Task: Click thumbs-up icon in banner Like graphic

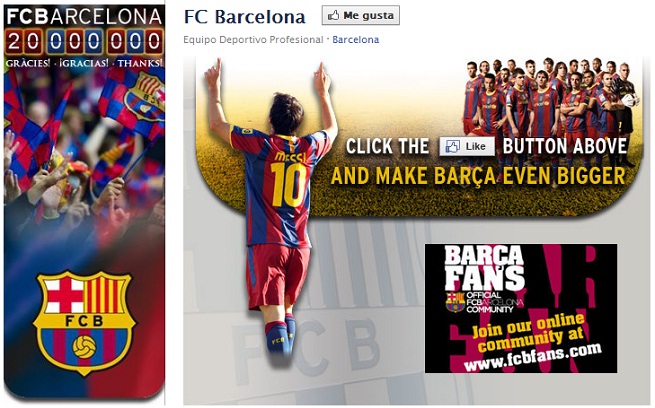Action: click(x=452, y=147)
